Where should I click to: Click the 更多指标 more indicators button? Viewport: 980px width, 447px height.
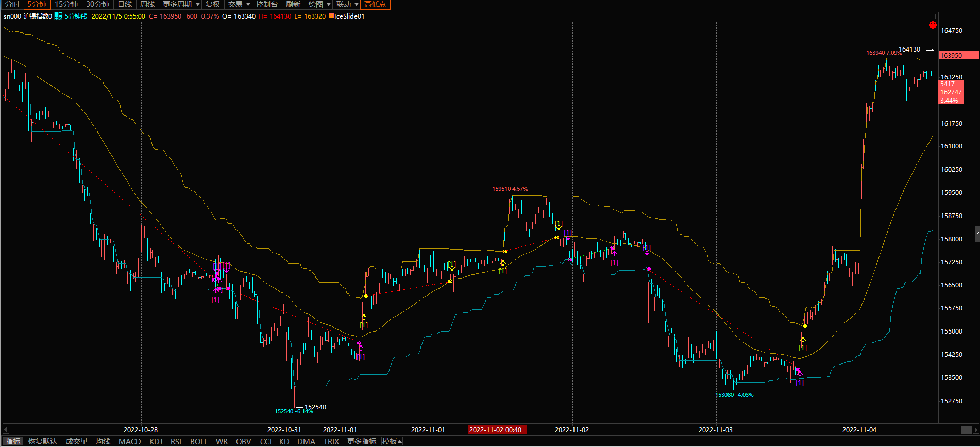click(x=362, y=441)
